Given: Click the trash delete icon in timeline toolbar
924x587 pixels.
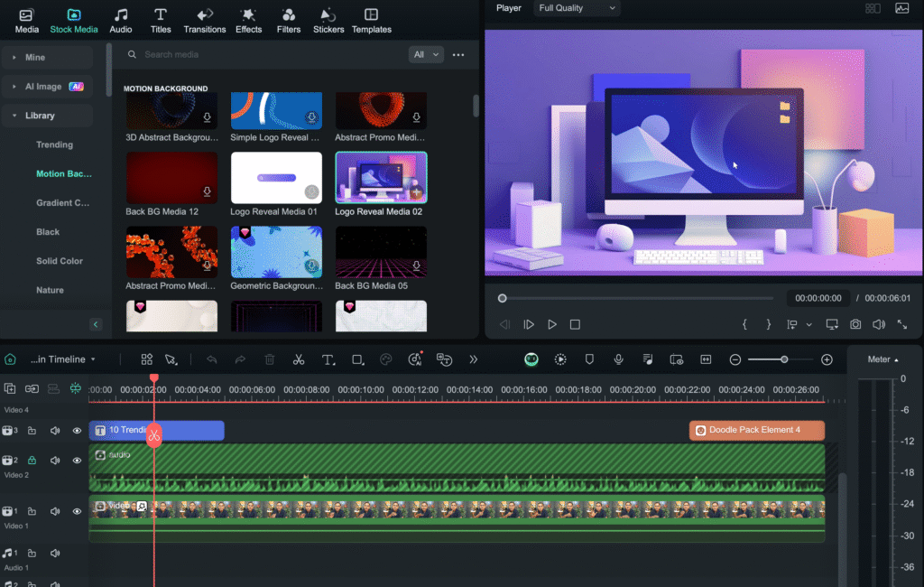Looking at the screenshot, I should [x=270, y=359].
